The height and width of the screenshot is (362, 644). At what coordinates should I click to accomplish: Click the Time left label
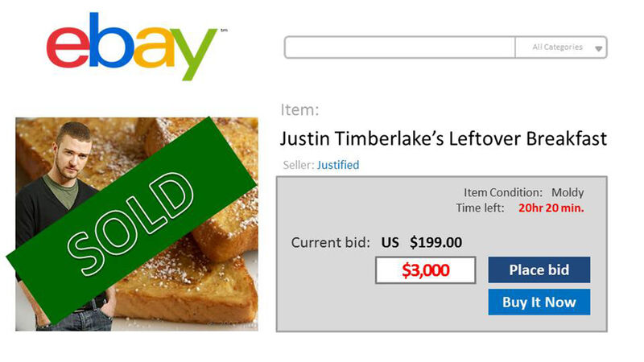point(481,208)
